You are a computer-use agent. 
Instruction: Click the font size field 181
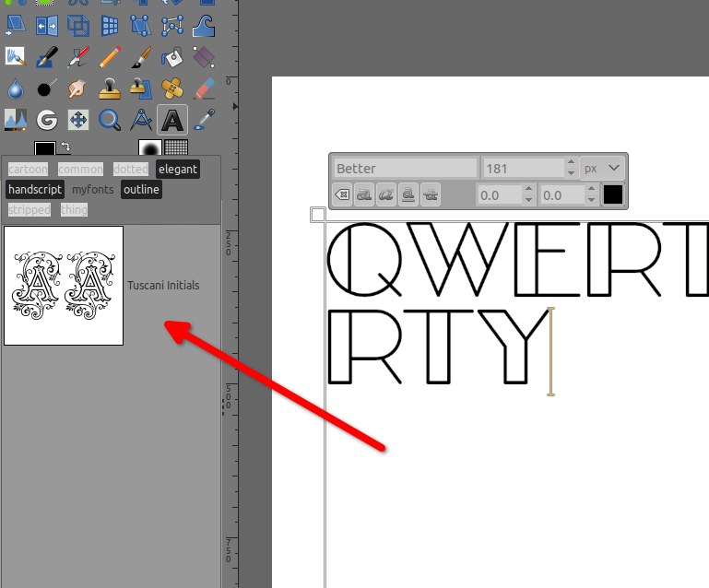click(x=523, y=169)
